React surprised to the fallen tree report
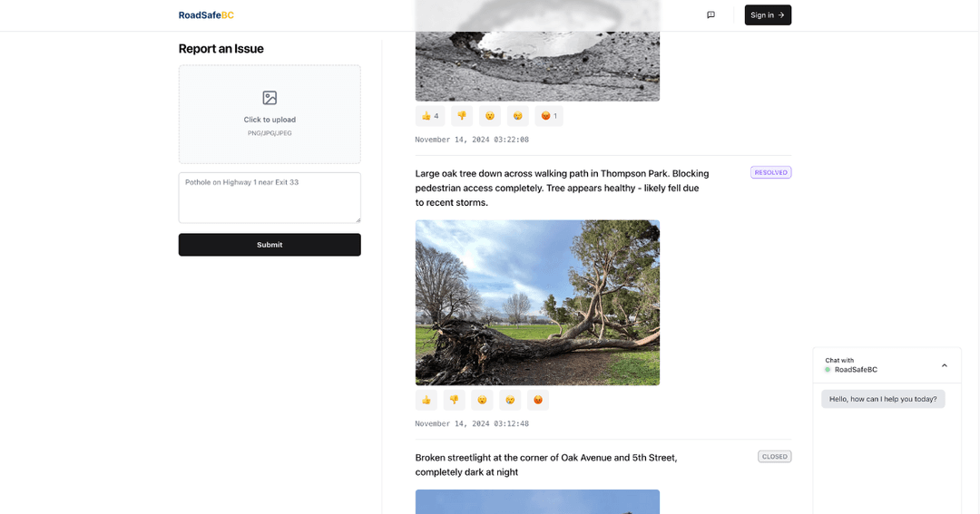This screenshot has height=514, width=980. click(482, 400)
